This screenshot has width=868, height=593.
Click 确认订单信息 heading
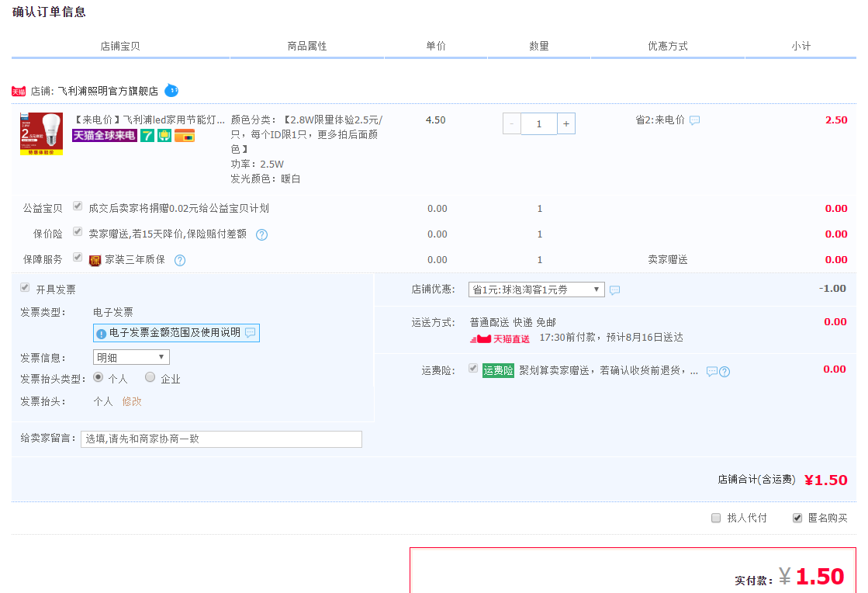pos(49,12)
